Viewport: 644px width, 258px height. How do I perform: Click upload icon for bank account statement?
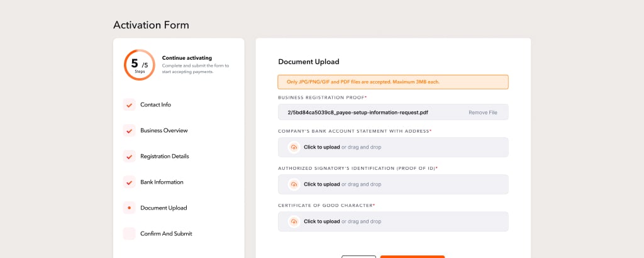(x=294, y=147)
